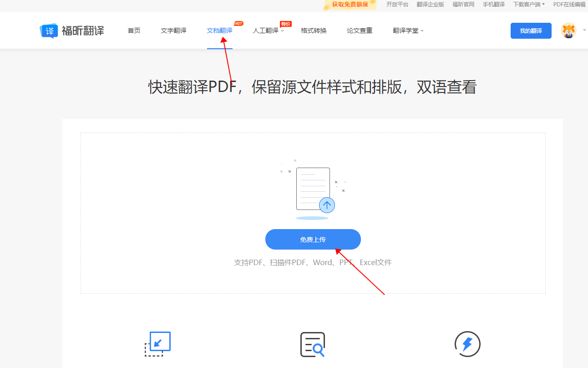Click the headline 快速翻译PDF text
Image resolution: width=588 pixels, height=368 pixels.
193,87
